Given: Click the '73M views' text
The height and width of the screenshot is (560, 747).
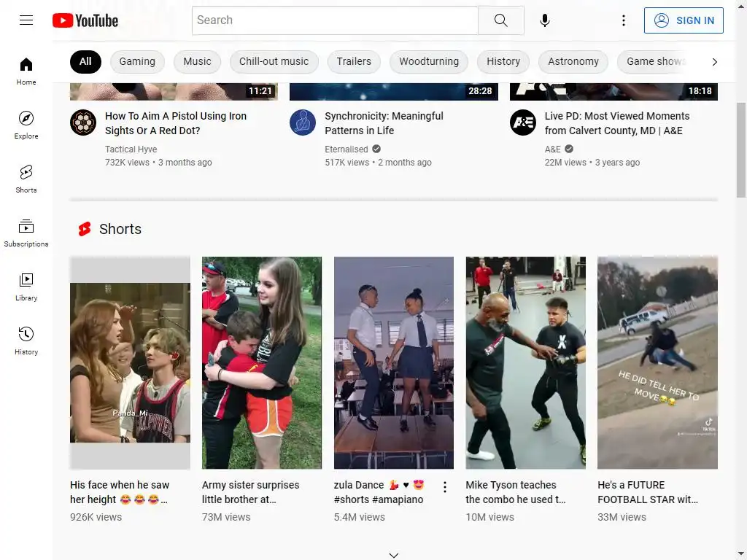Looking at the screenshot, I should [x=226, y=517].
